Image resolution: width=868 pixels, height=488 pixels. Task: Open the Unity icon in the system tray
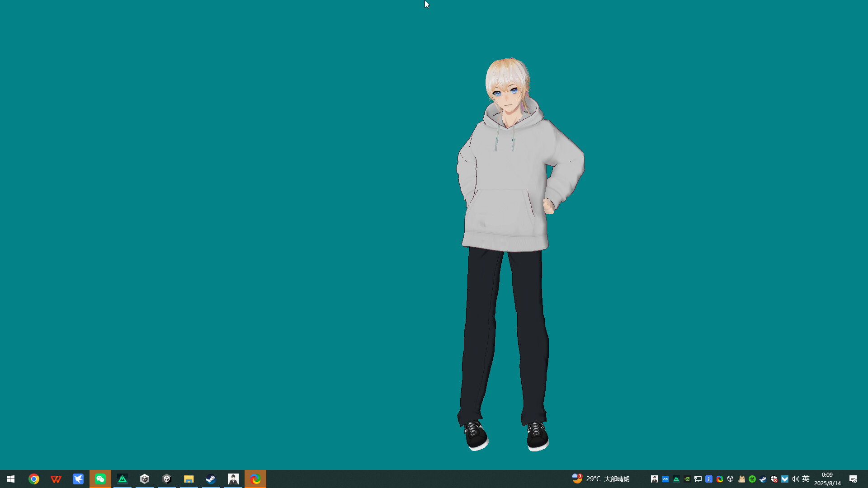[731, 479]
